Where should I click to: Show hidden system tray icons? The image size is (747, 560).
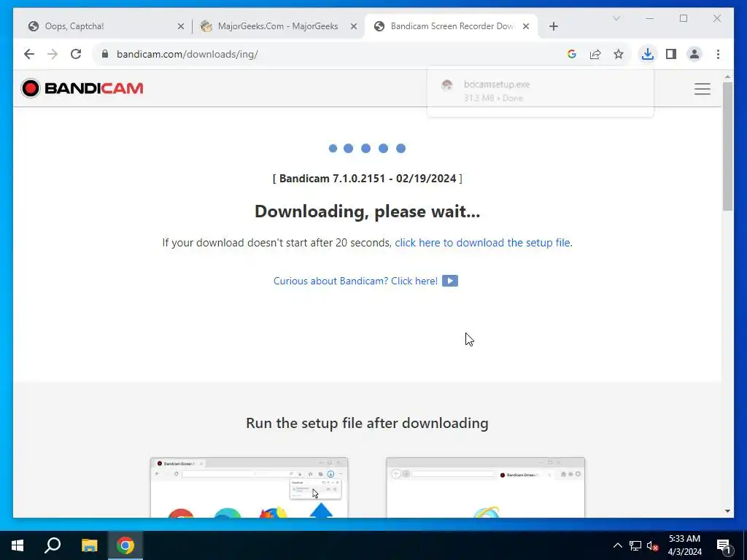617,545
